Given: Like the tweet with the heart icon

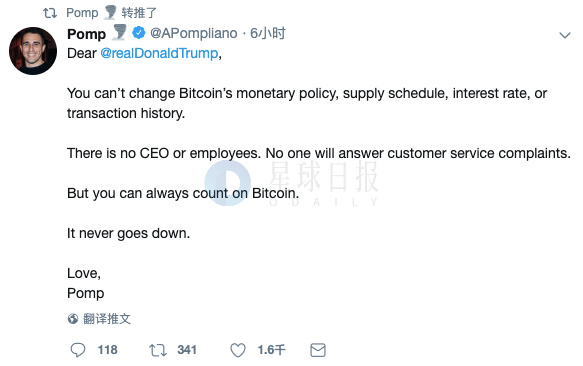Looking at the screenshot, I should click(238, 350).
